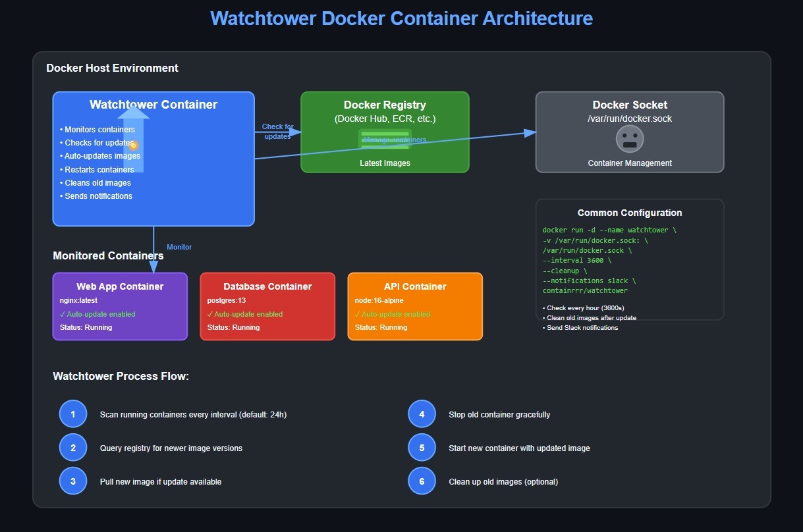Collapse the Common Configuration panel
Screen dimensions: 803x532
click(630, 212)
